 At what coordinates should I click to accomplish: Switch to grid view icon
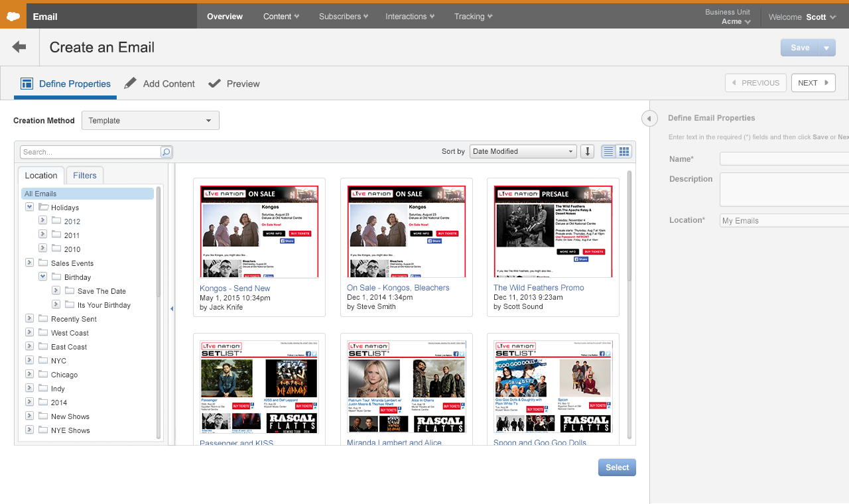point(623,151)
